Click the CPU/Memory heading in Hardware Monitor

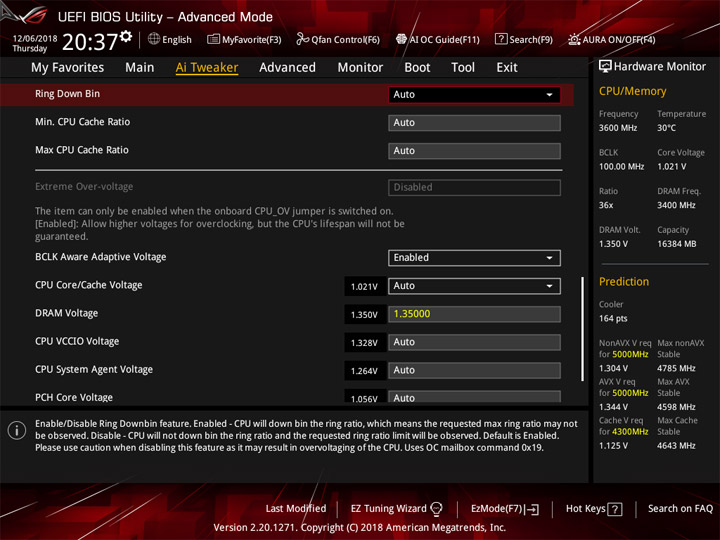(x=632, y=91)
